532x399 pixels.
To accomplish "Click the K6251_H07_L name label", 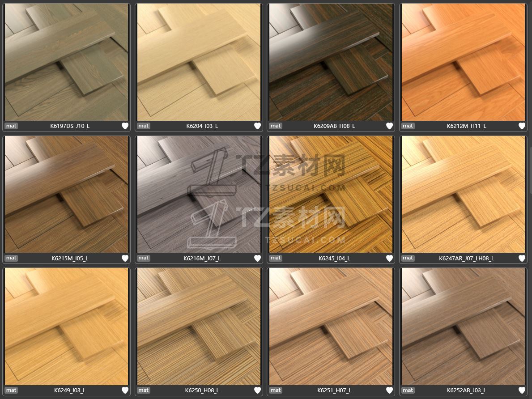I will [334, 390].
